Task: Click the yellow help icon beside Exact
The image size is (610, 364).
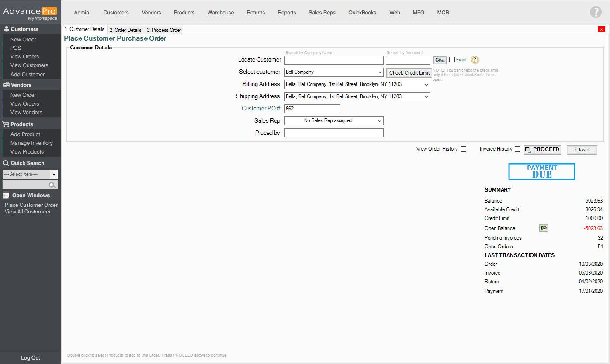Action: coord(475,60)
